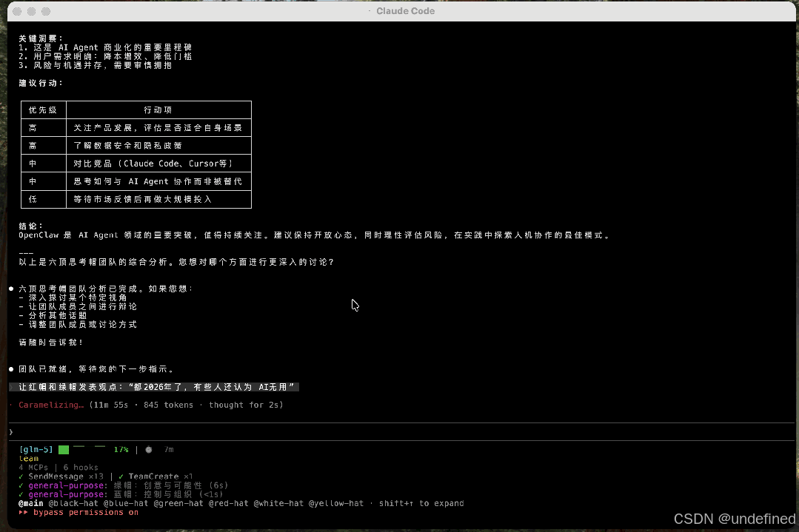This screenshot has height=532, width=799.
Task: Click the checkmark next to TeamCreate
Action: (121, 477)
